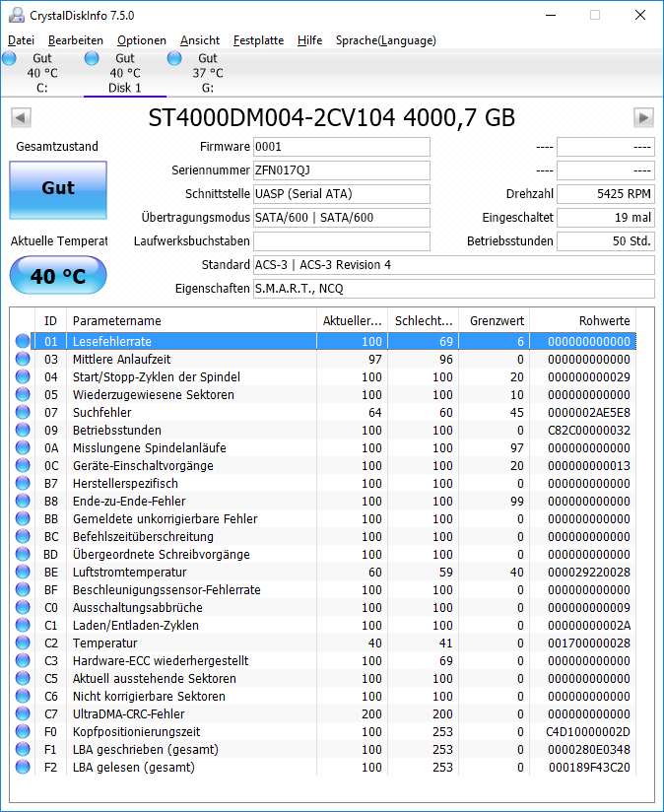The height and width of the screenshot is (812, 664).
Task: Select the Betriebsstunden row with ID 09
Action: [323, 430]
